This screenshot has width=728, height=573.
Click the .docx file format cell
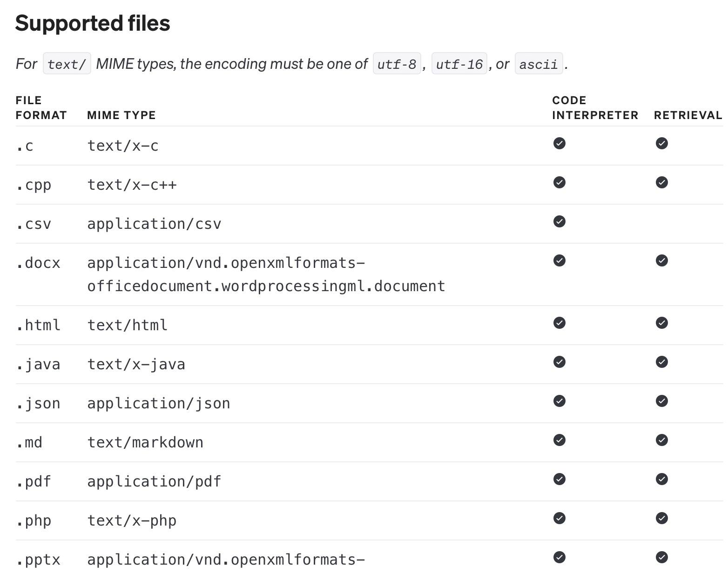[38, 263]
